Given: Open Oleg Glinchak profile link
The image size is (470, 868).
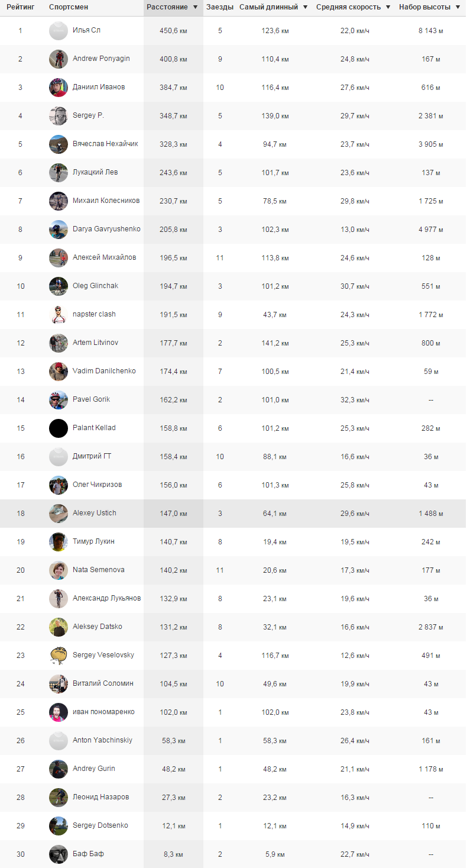Looking at the screenshot, I should pos(95,286).
